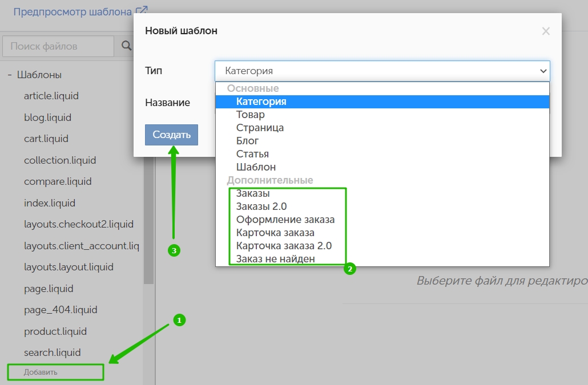The width and height of the screenshot is (588, 385).
Task: Open template preview external link icon
Action: click(141, 11)
